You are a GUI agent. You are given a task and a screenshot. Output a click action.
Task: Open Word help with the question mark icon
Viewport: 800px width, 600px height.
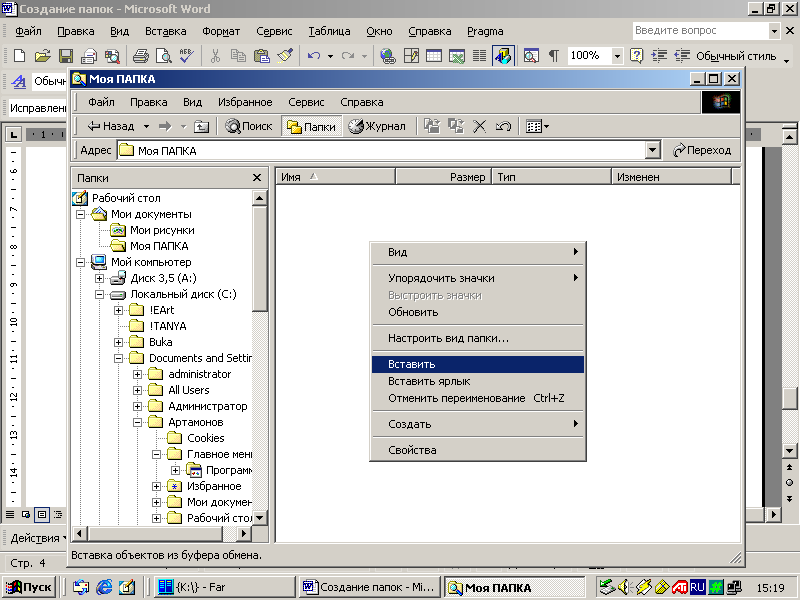point(636,56)
